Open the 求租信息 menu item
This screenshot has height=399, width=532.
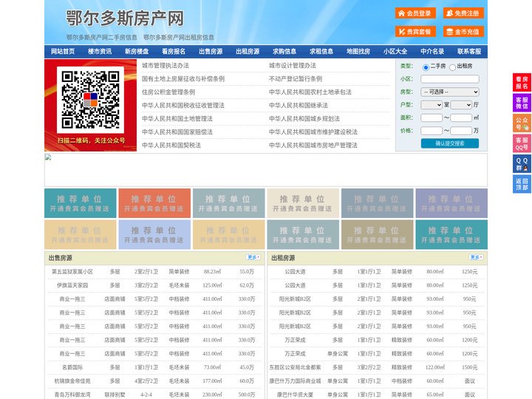321,52
